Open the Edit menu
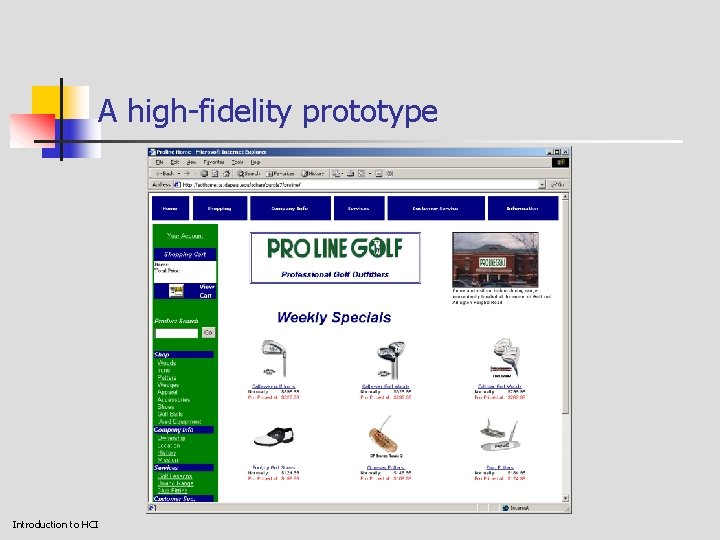The height and width of the screenshot is (540, 720). click(175, 163)
